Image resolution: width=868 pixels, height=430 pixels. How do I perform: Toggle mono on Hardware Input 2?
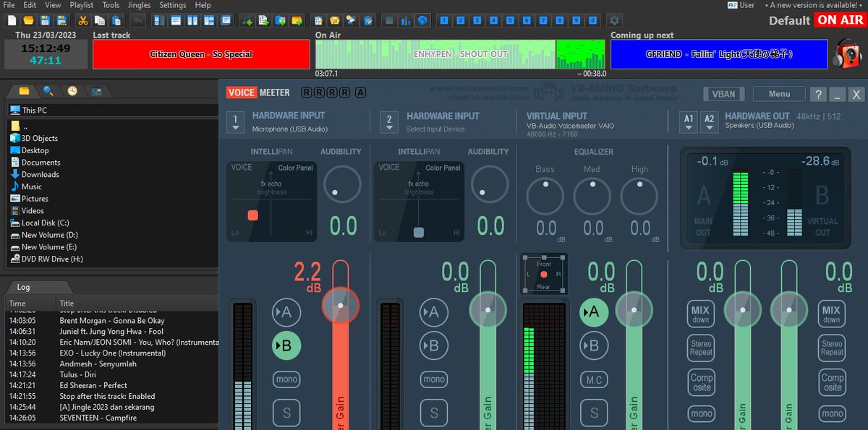(434, 379)
